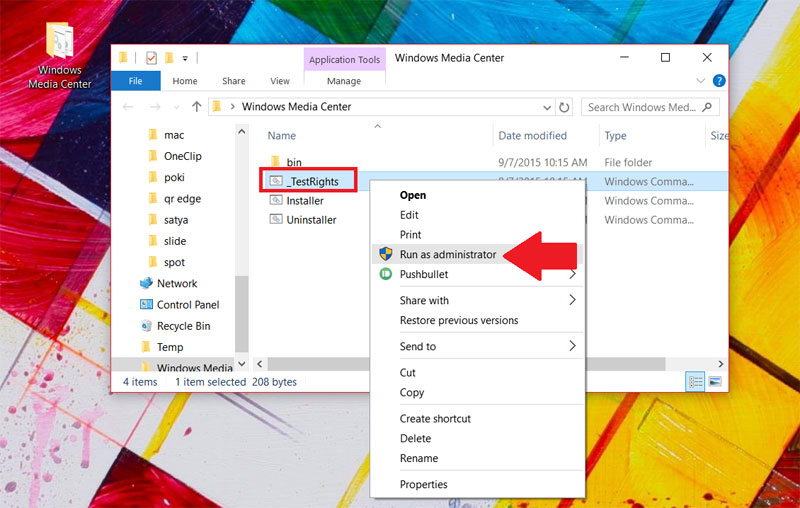Open the Manage tab under Application Tools
This screenshot has width=800, height=508.
(x=344, y=81)
